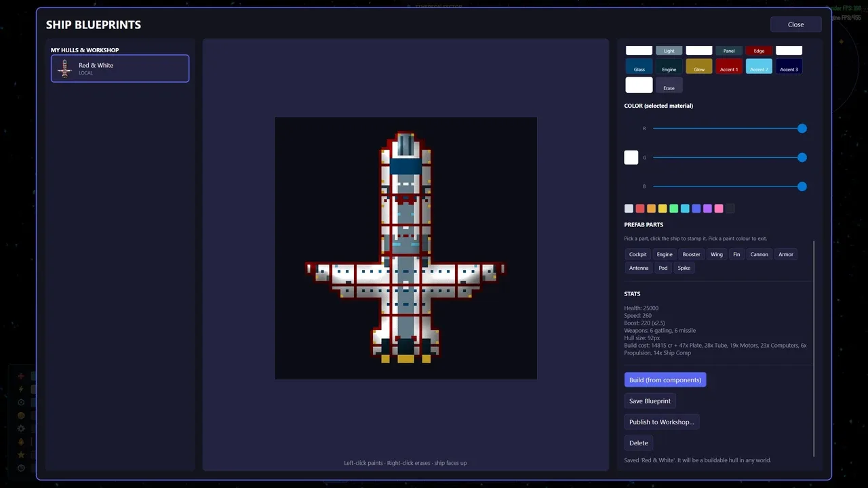868x488 pixels.
Task: Set the G color slider
Action: click(730, 157)
